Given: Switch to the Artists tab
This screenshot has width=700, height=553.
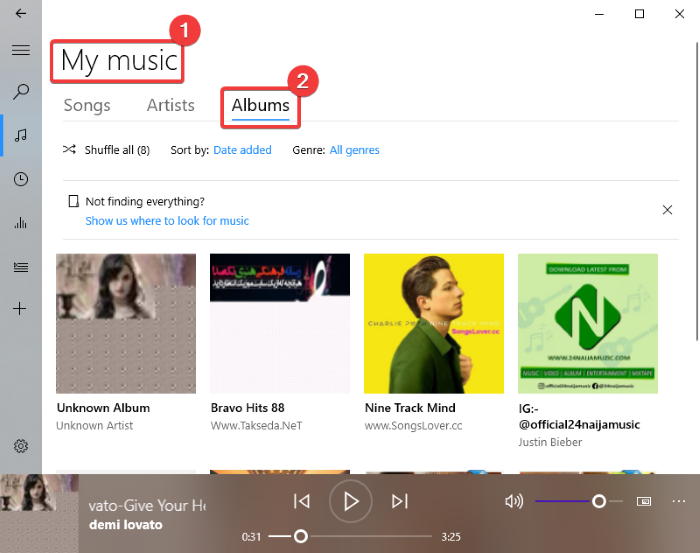Looking at the screenshot, I should 171,105.
